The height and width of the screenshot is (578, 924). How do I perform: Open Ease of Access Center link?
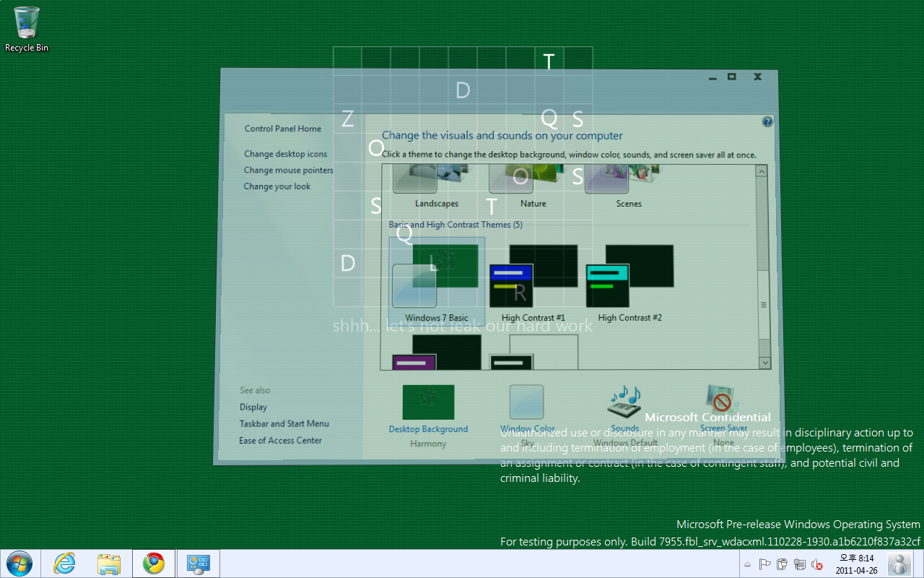coord(280,441)
